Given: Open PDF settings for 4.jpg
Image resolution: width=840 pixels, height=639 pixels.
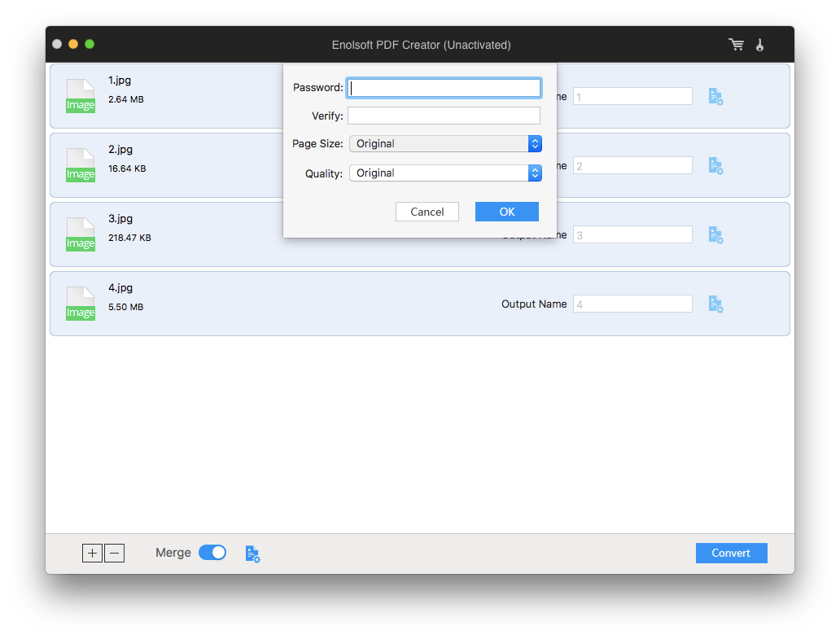Looking at the screenshot, I should pos(715,304).
